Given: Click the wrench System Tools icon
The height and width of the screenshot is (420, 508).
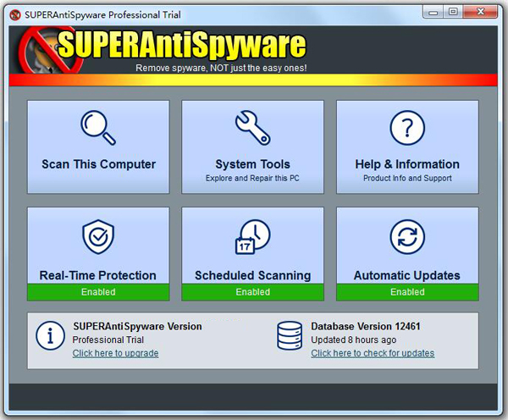Looking at the screenshot, I should coord(252,128).
